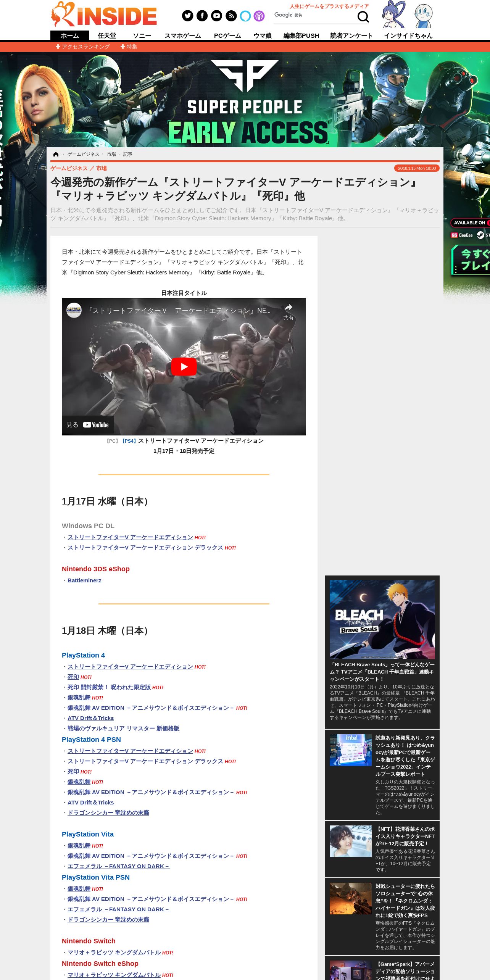Click the Watch on YouTube button
The height and width of the screenshot is (980, 490).
(88, 425)
